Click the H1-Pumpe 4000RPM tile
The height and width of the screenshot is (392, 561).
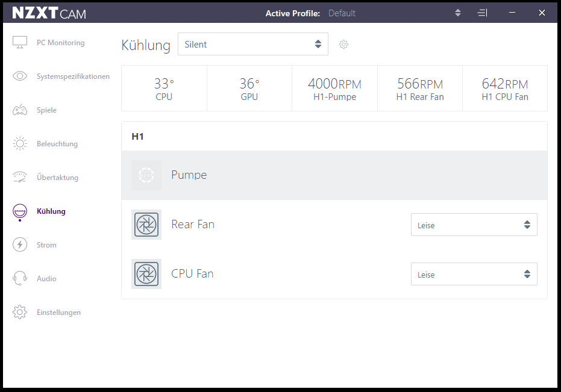[334, 89]
